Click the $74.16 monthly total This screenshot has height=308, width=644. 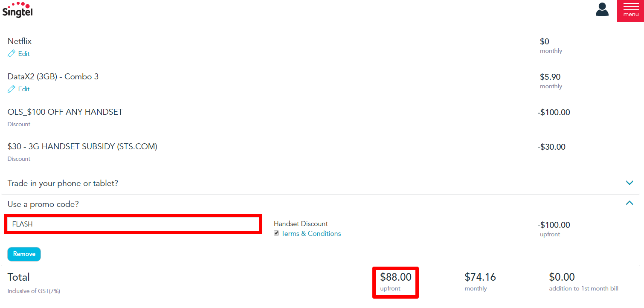click(x=480, y=277)
